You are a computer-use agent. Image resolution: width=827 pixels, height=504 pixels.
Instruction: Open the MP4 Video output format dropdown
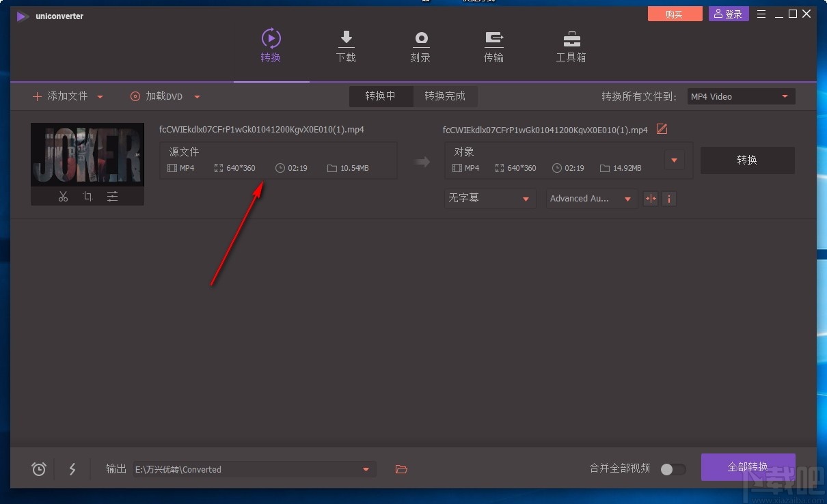click(740, 96)
